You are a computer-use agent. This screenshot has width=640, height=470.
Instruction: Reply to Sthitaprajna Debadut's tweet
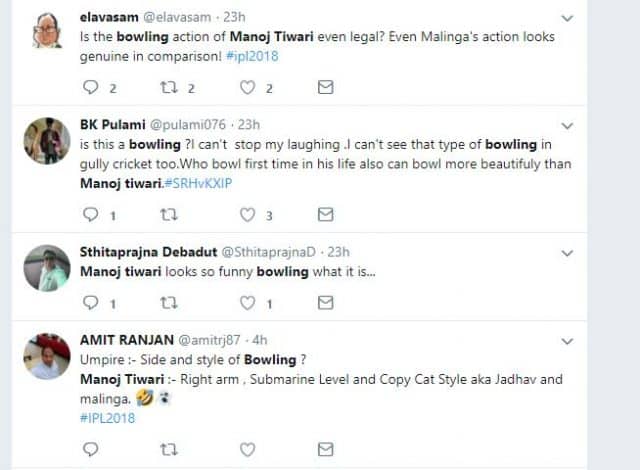(x=91, y=302)
